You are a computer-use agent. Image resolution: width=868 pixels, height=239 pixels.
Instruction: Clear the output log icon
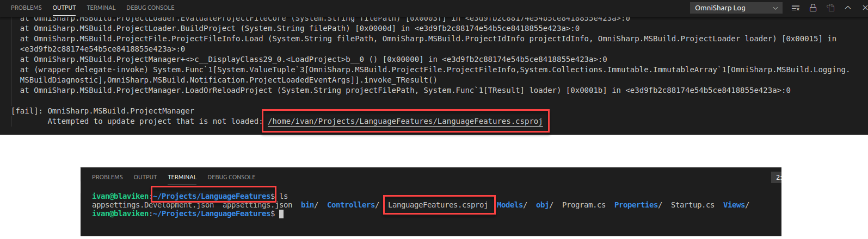click(796, 8)
